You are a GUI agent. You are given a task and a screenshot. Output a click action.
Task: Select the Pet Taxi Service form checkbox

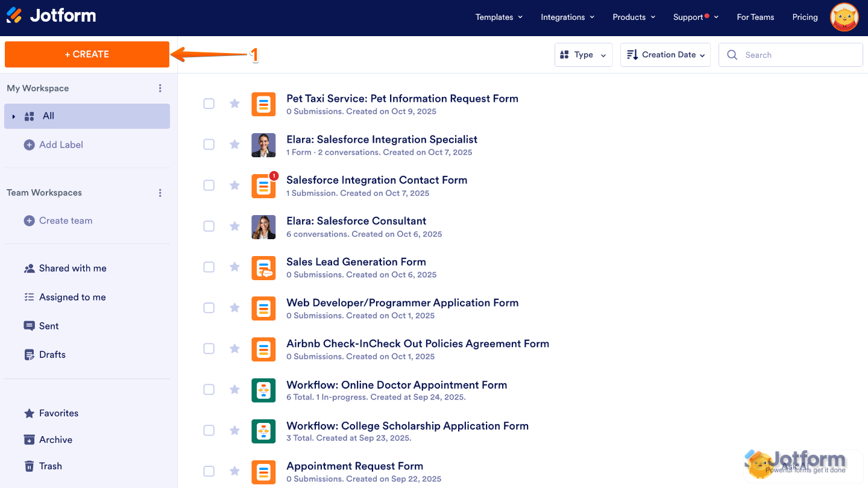(x=209, y=104)
